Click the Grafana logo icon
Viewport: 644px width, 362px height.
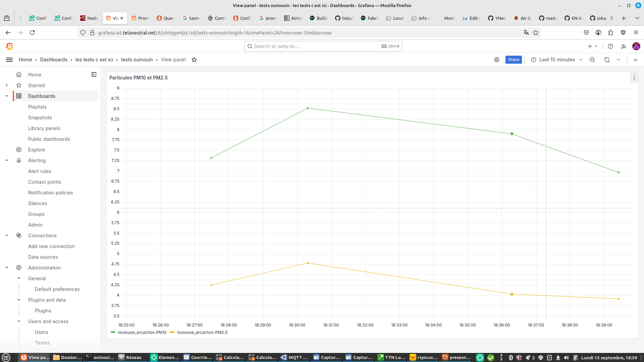click(9, 46)
